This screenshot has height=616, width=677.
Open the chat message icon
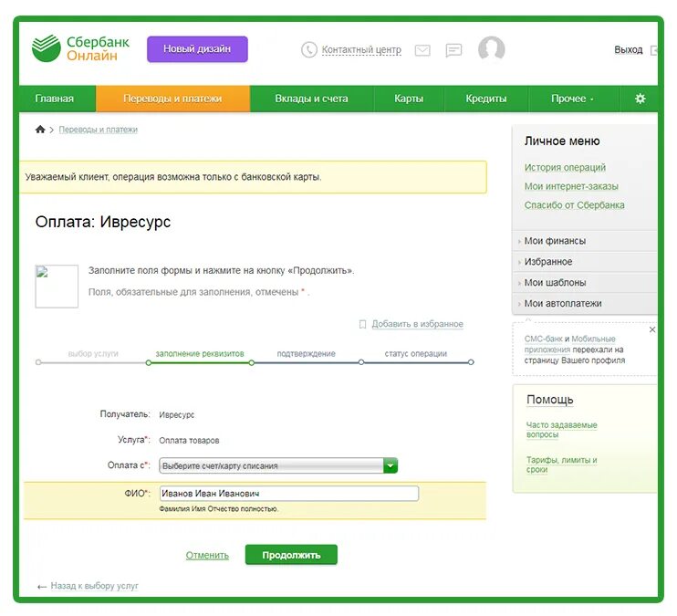[453, 50]
